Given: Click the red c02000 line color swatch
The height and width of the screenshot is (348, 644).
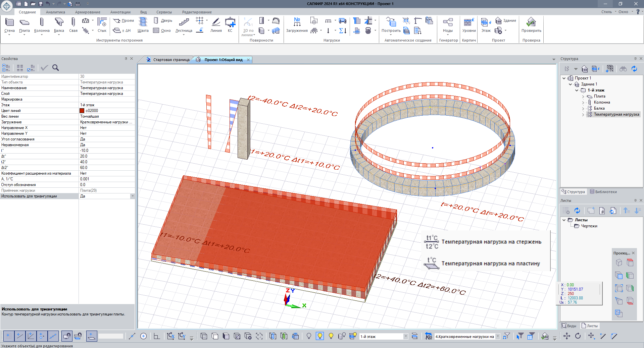Looking at the screenshot, I should 82,111.
